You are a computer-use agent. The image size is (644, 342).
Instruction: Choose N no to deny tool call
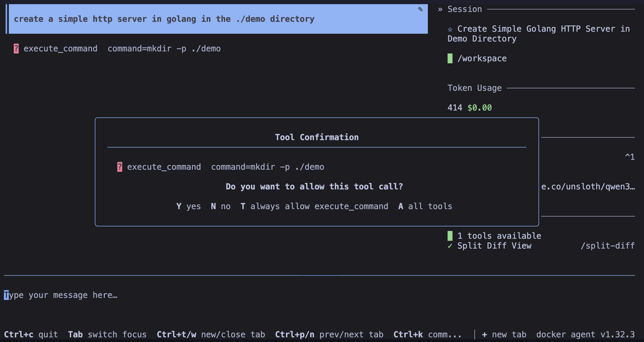(221, 206)
